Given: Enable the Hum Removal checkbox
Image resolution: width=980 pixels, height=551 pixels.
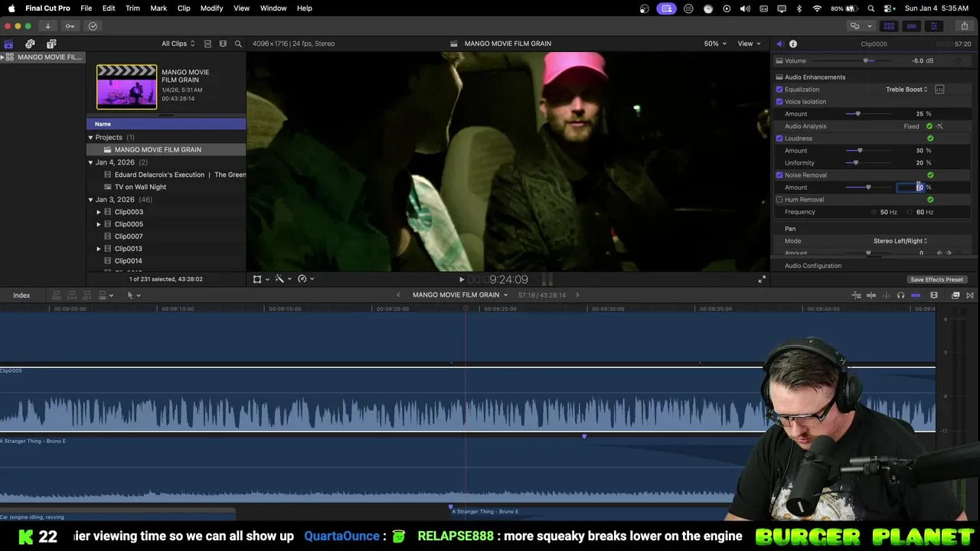Looking at the screenshot, I should click(x=779, y=200).
